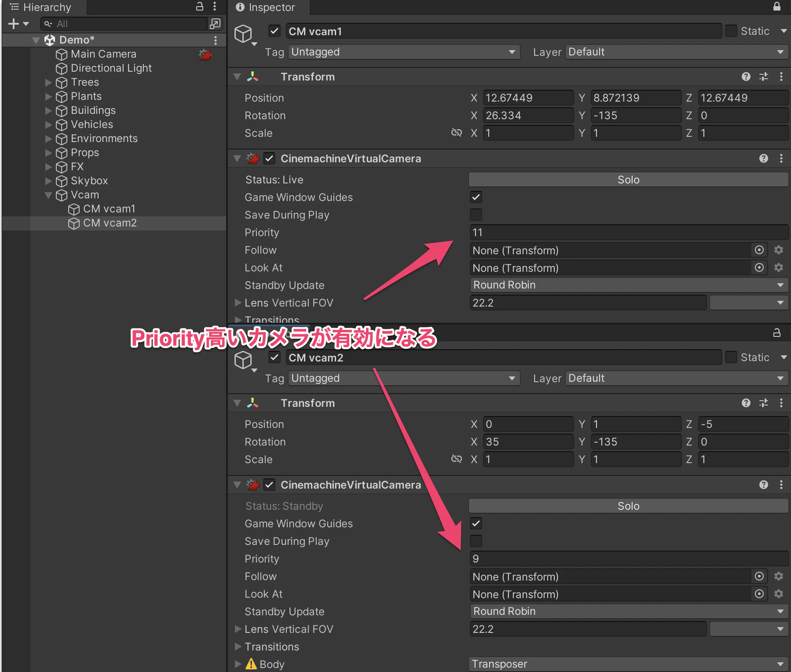Select Main Camera in the Hierarchy
This screenshot has width=791, height=672.
(x=103, y=54)
